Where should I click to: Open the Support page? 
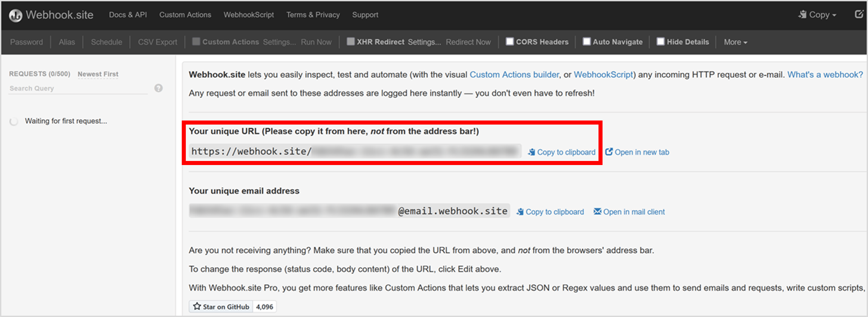click(365, 15)
